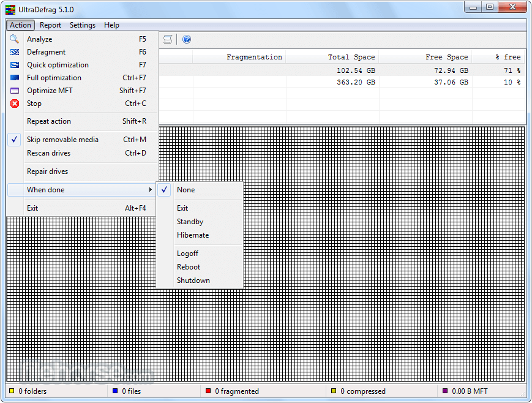Maximize the UltraDefrag window
Image resolution: width=532 pixels, height=403 pixels.
coord(490,7)
